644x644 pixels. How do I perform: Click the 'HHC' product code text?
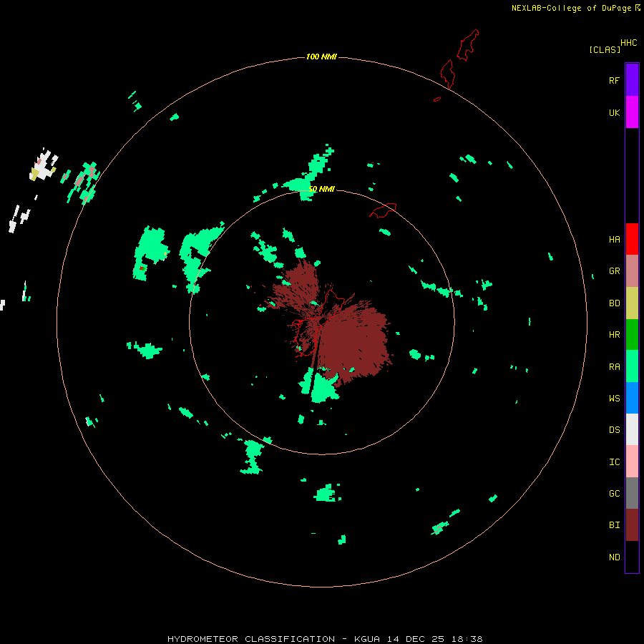click(628, 43)
